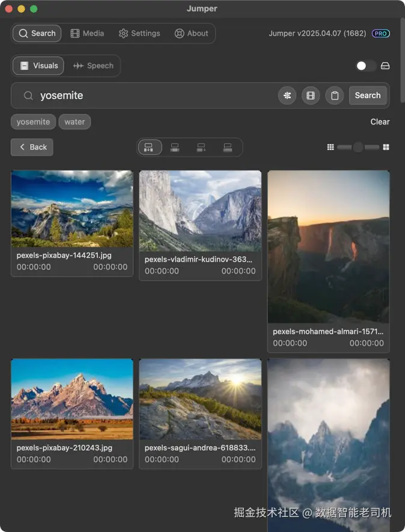This screenshot has height=532, width=405.
Task: Click filename text pexels-pixabay-210243.jpg
Action: (x=64, y=448)
